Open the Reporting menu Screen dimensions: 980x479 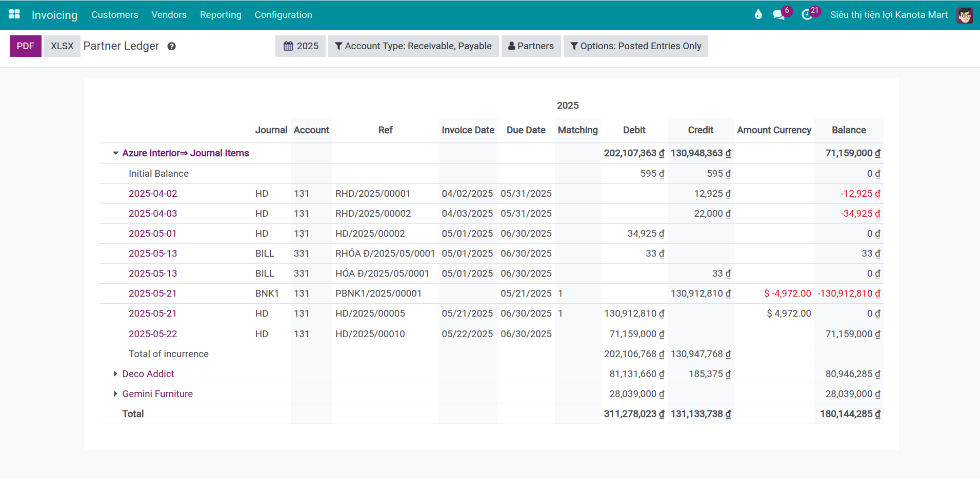click(221, 15)
